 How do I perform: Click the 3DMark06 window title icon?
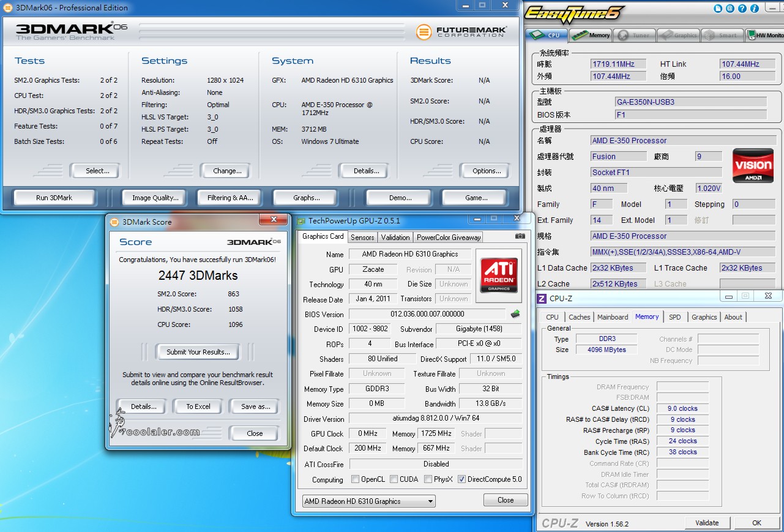pos(7,7)
